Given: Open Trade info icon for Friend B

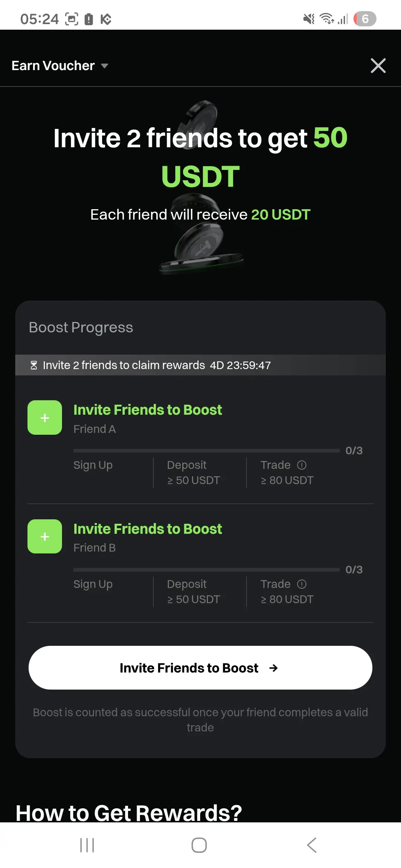Looking at the screenshot, I should tap(302, 584).
